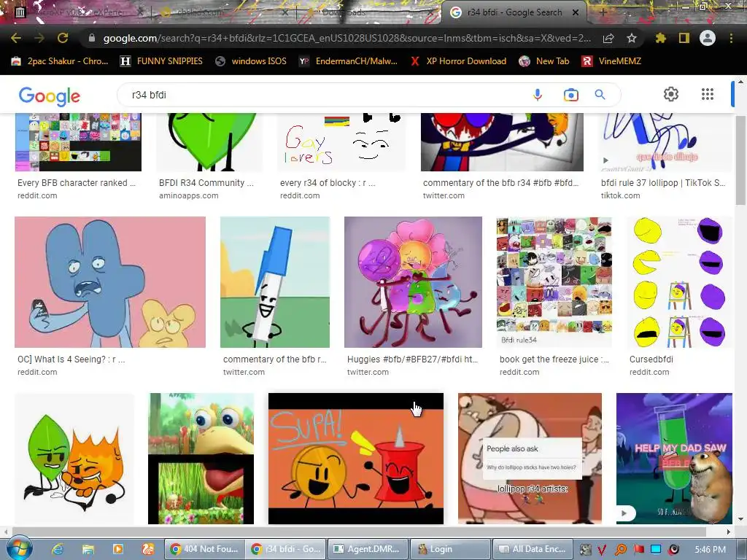Start voice search with the microphone icon

[x=538, y=95]
